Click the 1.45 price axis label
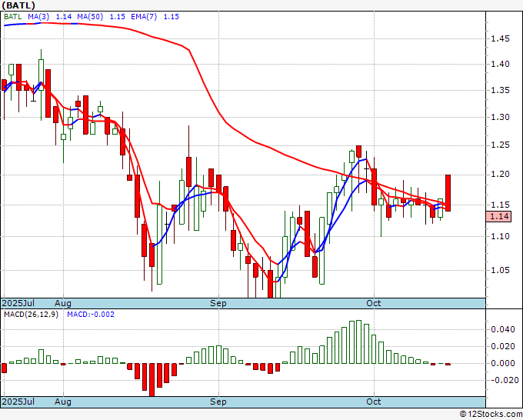523x420 pixels. tap(501, 38)
